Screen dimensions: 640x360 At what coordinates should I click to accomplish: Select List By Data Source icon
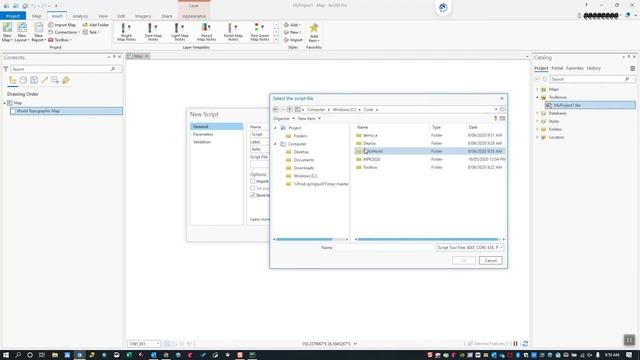pos(23,80)
